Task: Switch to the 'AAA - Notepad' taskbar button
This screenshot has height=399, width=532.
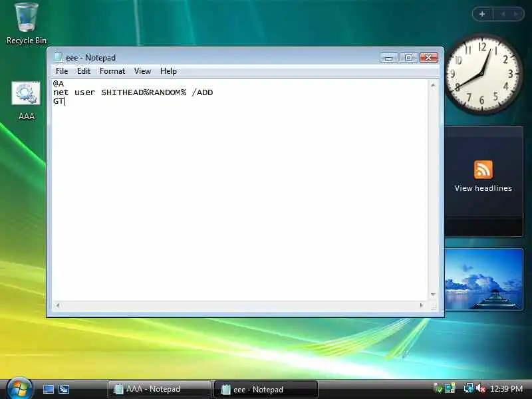Action: (x=159, y=389)
